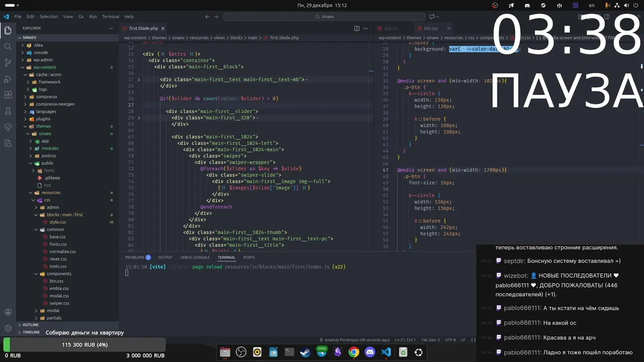Open Google Chrome in dock
Image resolution: width=644 pixels, height=362 pixels.
(354, 352)
